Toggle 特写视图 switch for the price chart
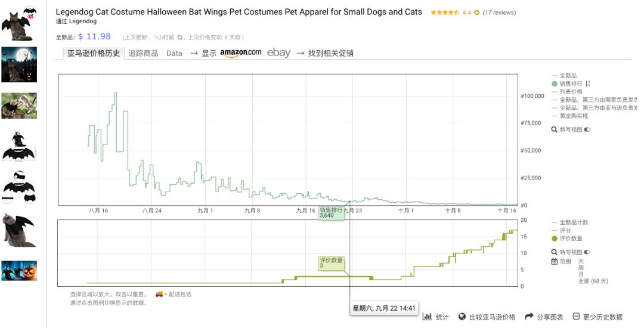Viewport: 644px width, 328px height. tap(587, 129)
